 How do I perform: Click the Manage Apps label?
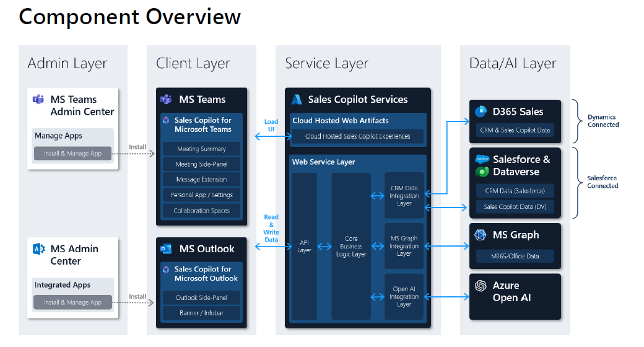(58, 136)
